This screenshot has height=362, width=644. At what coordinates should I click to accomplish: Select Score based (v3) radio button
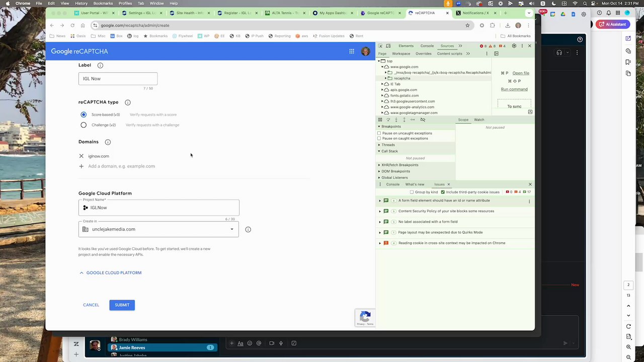pyautogui.click(x=84, y=115)
